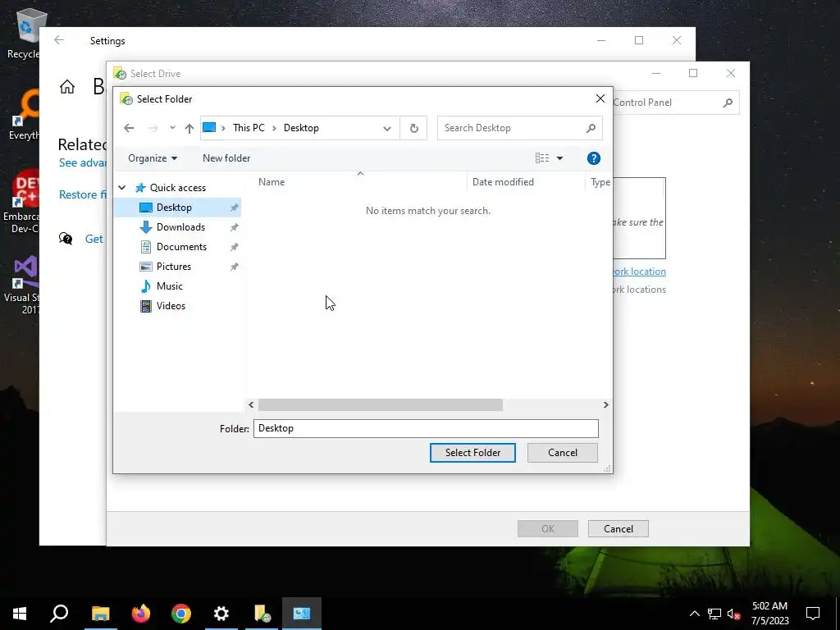840x630 pixels.
Task: Change view layout icon
Action: click(542, 158)
